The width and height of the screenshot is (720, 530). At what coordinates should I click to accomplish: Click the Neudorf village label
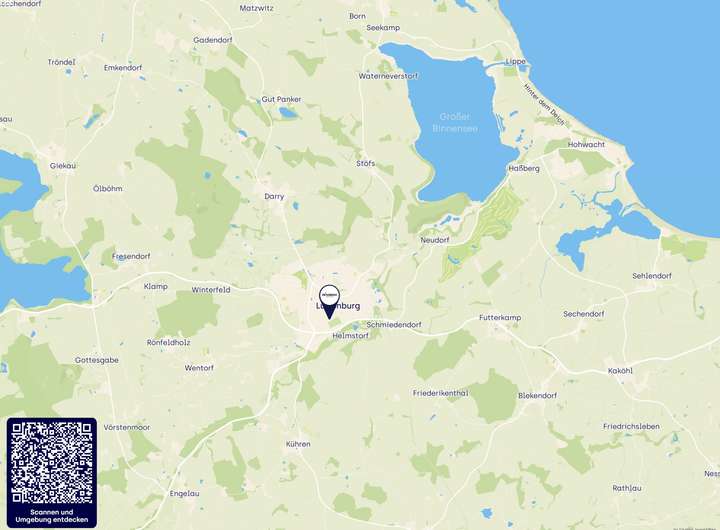[x=435, y=240]
